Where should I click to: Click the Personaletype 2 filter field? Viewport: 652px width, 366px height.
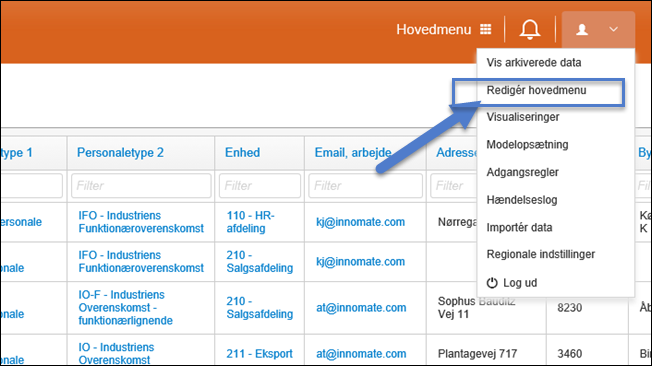[141, 185]
